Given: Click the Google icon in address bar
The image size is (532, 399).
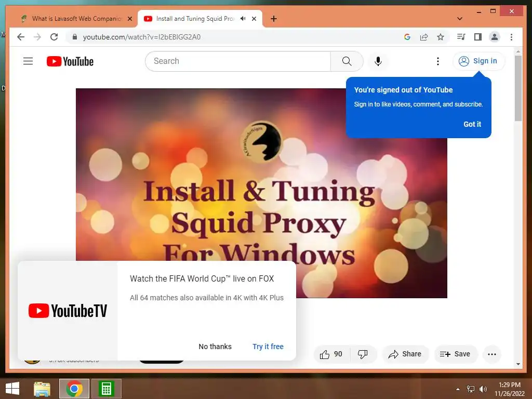Looking at the screenshot, I should 407,37.
